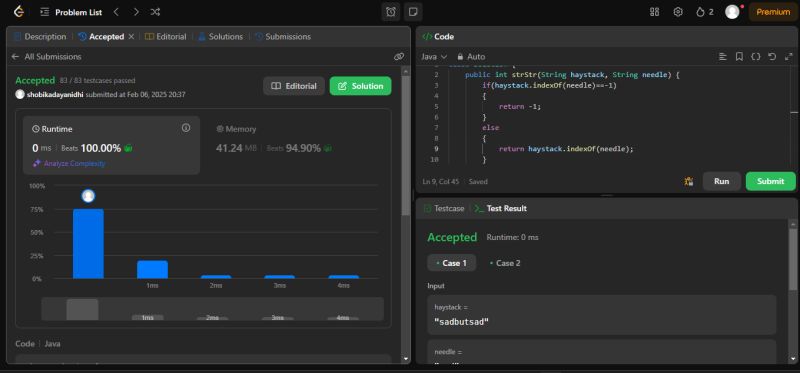Toggle the Auto lock setting
The image size is (800, 373).
471,57
